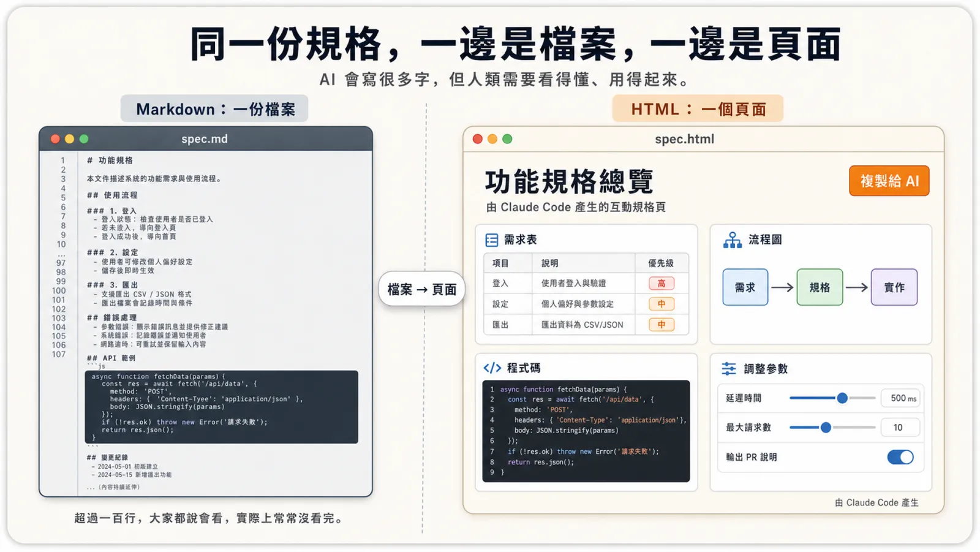Click the '## API 範例' line in spec.md
Image resolution: width=980 pixels, height=552 pixels.
pos(111,358)
